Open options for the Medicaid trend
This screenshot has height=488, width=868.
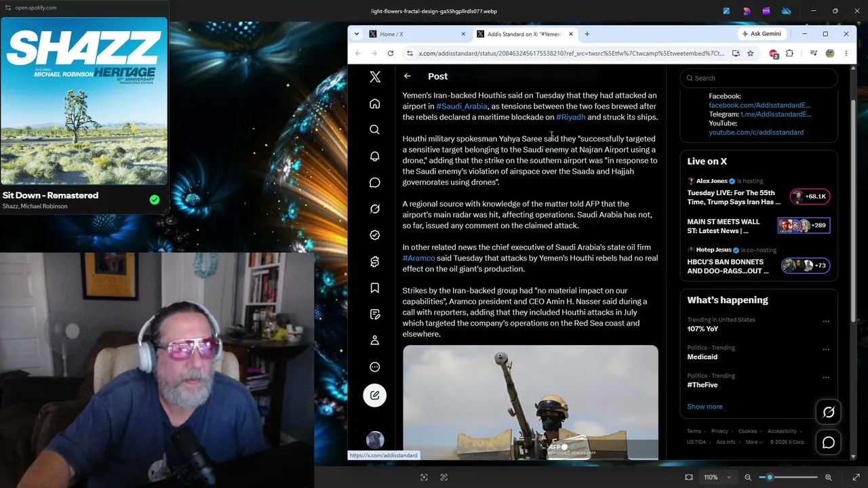[x=826, y=349]
